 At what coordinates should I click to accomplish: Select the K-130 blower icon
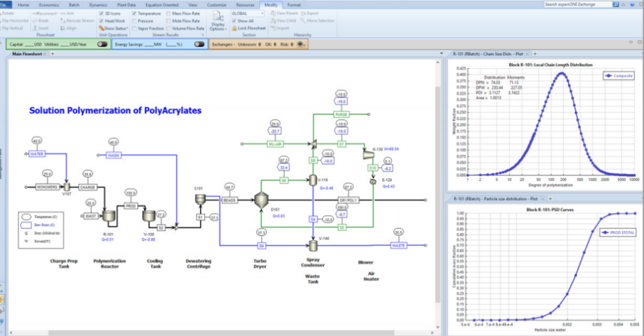368,154
